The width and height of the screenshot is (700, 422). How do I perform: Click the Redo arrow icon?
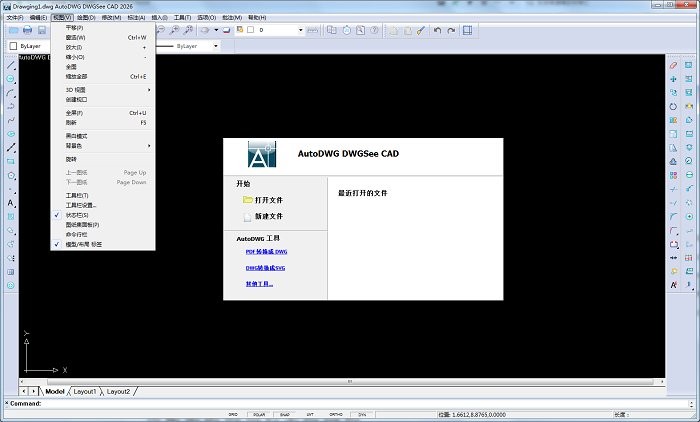coord(450,31)
